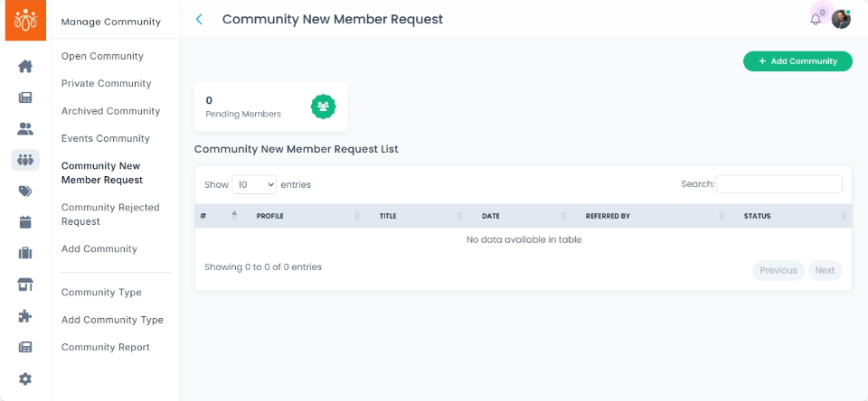Open the settings gear icon in sidebar
This screenshot has height=401, width=868.
pyautogui.click(x=25, y=379)
